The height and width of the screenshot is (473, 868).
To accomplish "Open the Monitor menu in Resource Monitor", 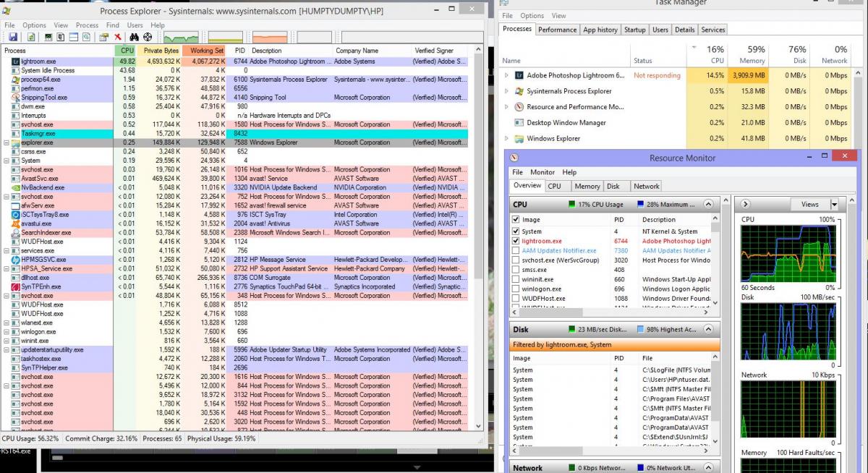I will click(542, 172).
